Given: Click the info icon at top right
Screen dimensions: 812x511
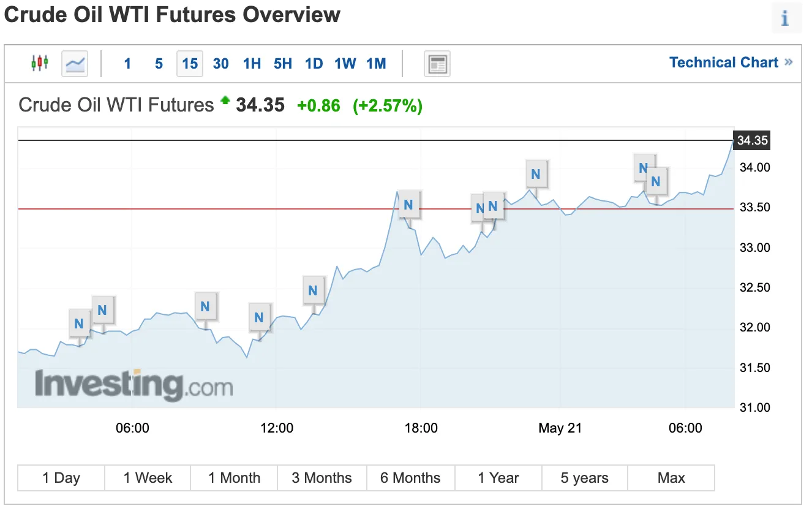Looking at the screenshot, I should coord(785,18).
